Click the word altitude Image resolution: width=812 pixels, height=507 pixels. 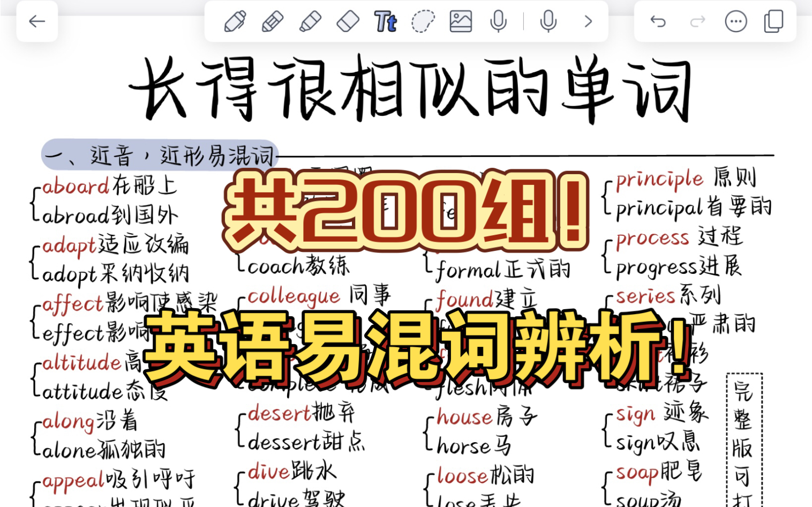click(x=82, y=363)
